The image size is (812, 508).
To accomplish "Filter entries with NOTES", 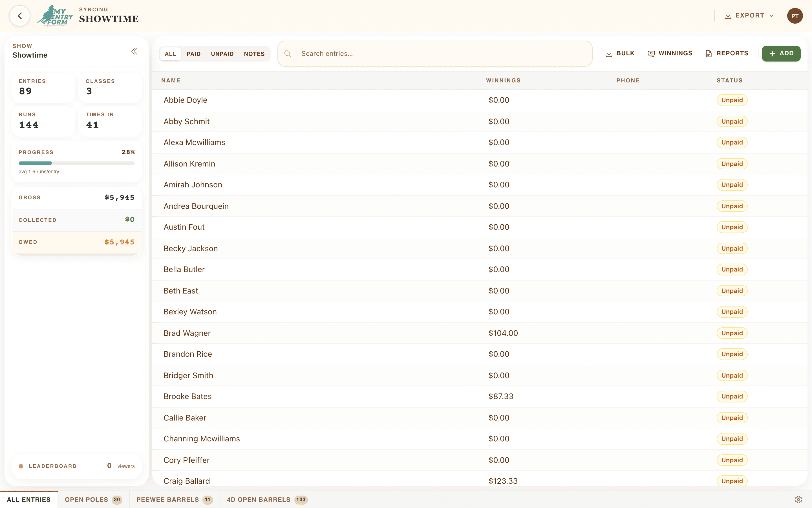I will (x=254, y=54).
